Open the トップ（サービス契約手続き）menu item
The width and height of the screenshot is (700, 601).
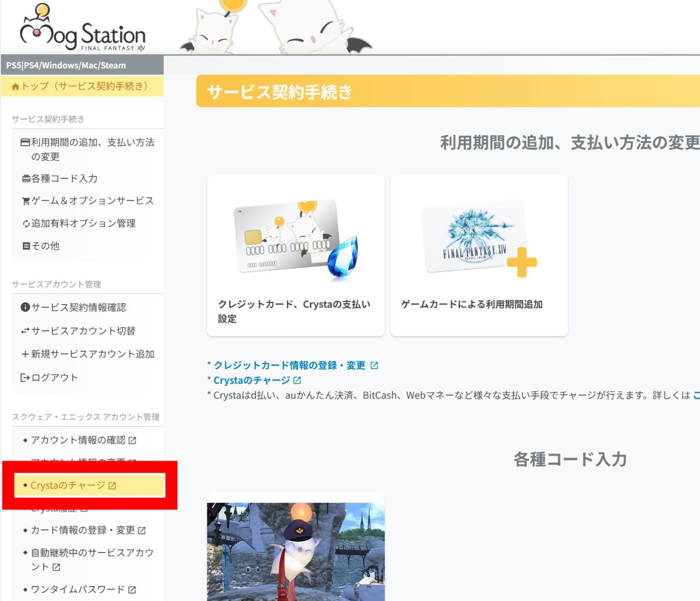tap(82, 85)
